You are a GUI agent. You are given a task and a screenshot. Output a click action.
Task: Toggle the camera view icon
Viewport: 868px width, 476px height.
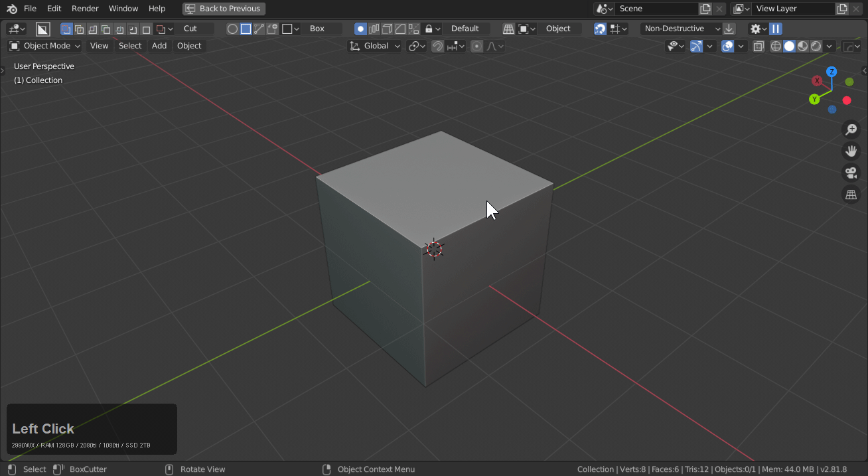(851, 173)
